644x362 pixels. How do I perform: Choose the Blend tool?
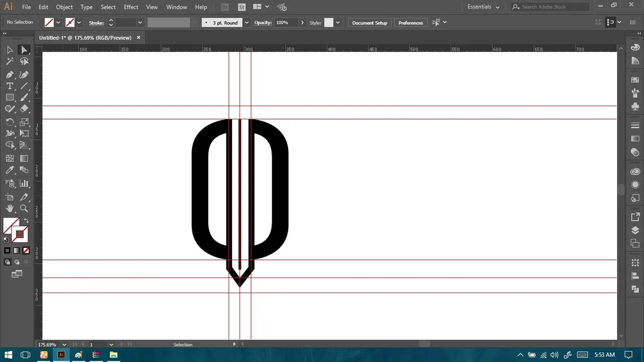coord(24,170)
